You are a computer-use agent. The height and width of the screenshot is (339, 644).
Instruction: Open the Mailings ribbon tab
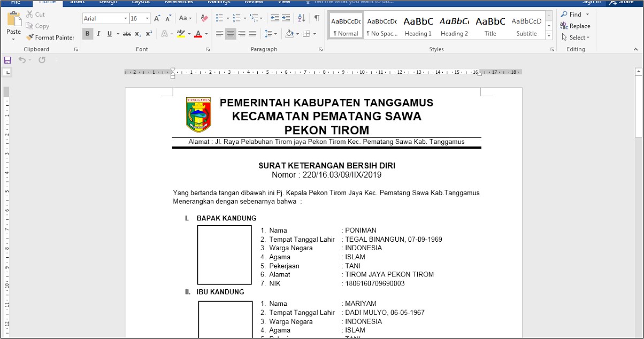click(x=219, y=2)
